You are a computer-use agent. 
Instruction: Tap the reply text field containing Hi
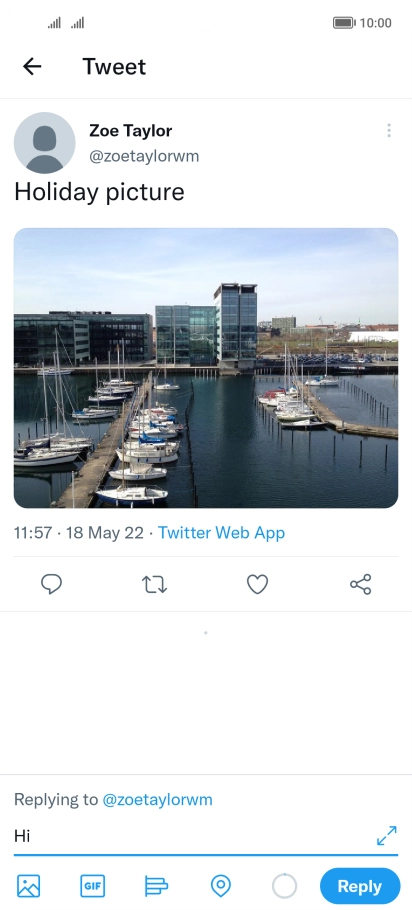(x=191, y=836)
